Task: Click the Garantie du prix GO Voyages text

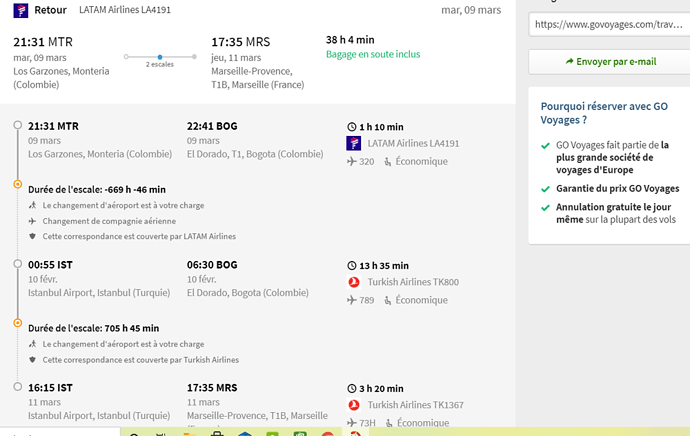Action: click(x=618, y=189)
